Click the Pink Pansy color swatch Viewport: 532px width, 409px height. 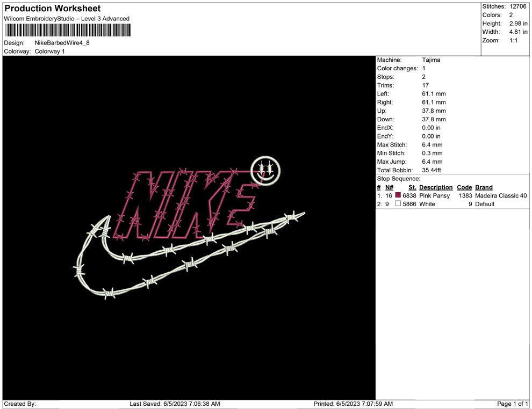[x=398, y=195]
